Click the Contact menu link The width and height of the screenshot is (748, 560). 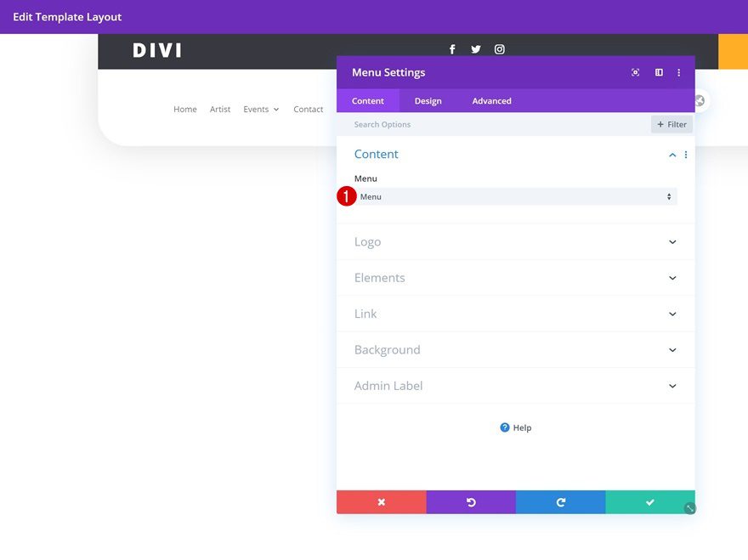click(x=309, y=110)
